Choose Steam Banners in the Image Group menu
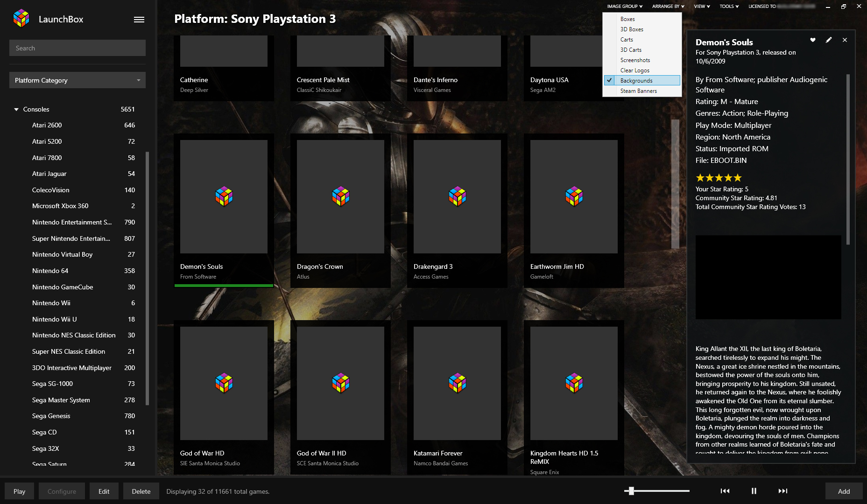 click(642, 91)
